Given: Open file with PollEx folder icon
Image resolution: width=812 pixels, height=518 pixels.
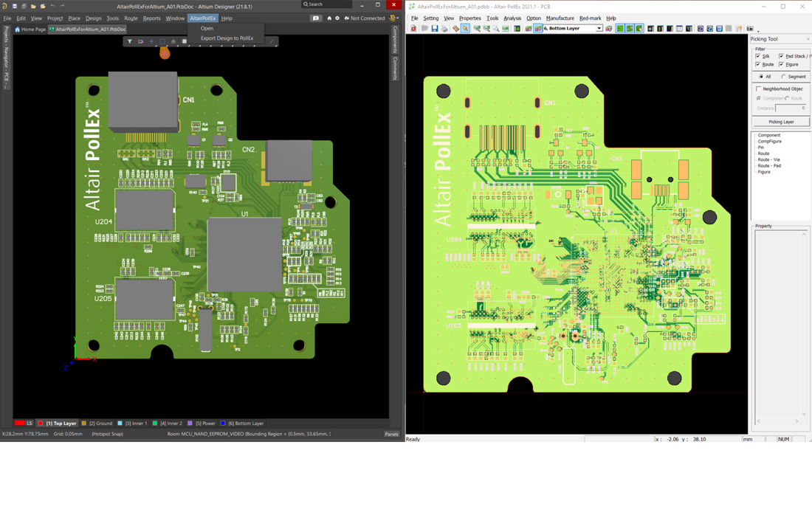Looking at the screenshot, I should click(424, 29).
